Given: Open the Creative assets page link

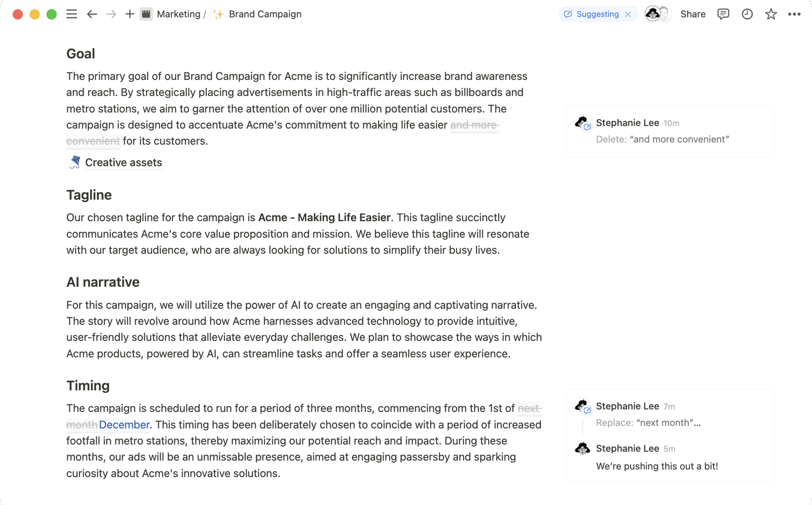Looking at the screenshot, I should [x=123, y=162].
